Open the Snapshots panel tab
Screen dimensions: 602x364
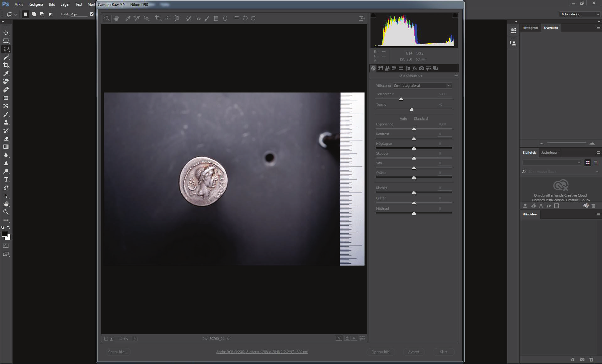[x=435, y=68]
